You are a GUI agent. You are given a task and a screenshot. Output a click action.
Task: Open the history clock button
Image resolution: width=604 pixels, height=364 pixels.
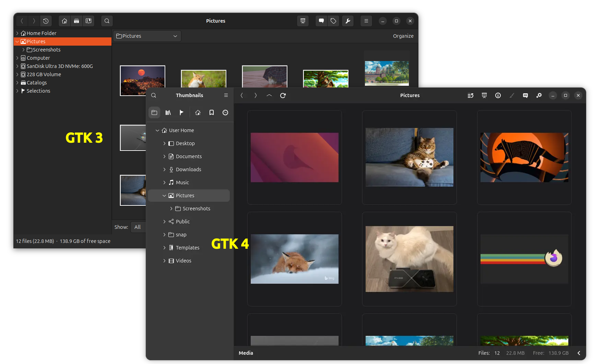pos(46,21)
